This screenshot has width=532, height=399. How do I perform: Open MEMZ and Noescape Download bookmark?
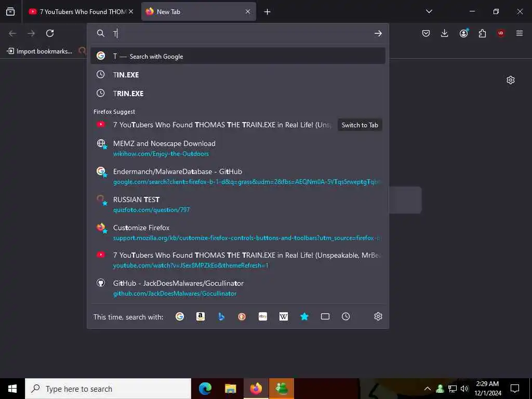238,148
